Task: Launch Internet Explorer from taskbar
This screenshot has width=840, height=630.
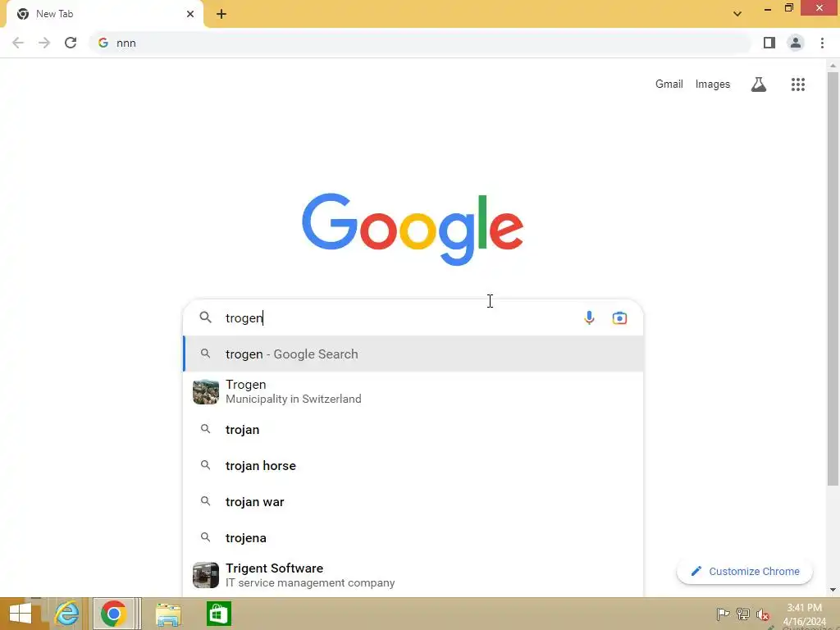Action: coord(67,614)
